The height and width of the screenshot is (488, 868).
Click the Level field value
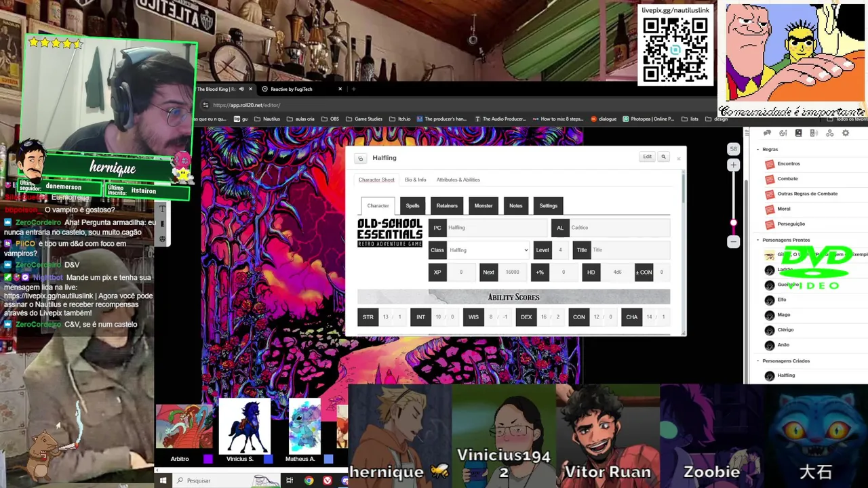560,250
